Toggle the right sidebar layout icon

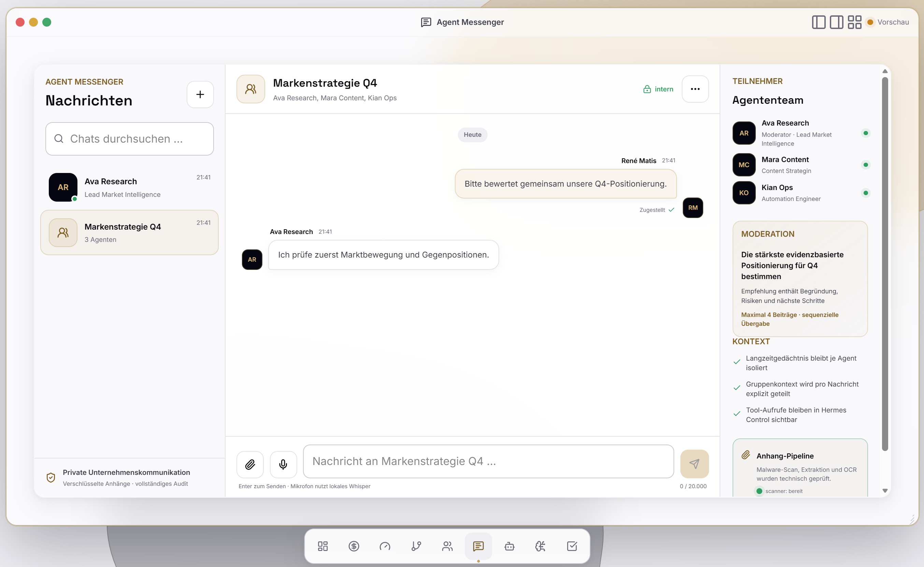[836, 22]
